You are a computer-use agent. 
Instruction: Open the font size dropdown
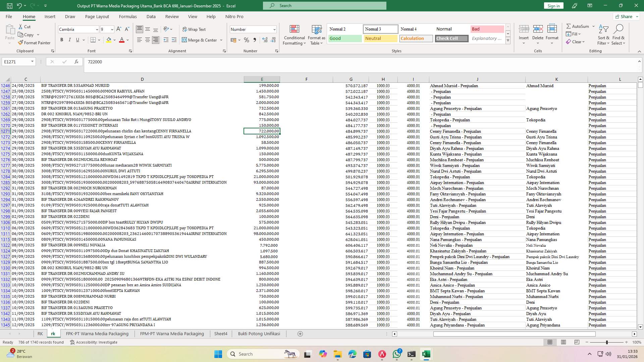click(x=112, y=29)
